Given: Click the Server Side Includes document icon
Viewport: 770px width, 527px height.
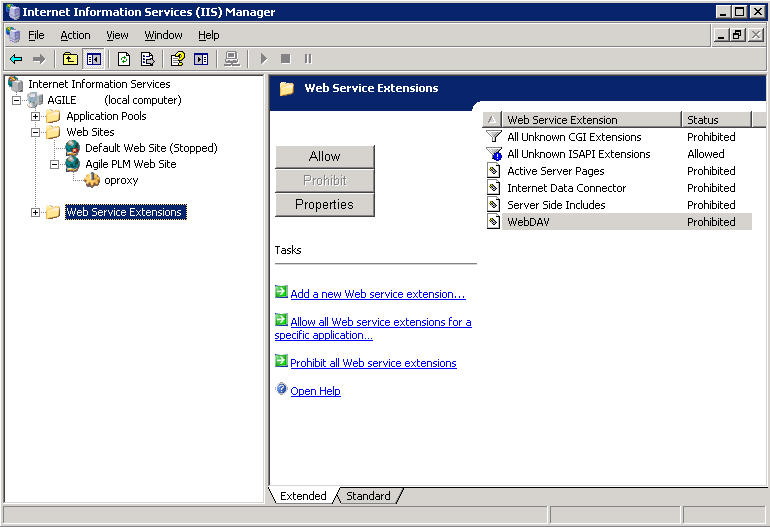Looking at the screenshot, I should [x=494, y=205].
